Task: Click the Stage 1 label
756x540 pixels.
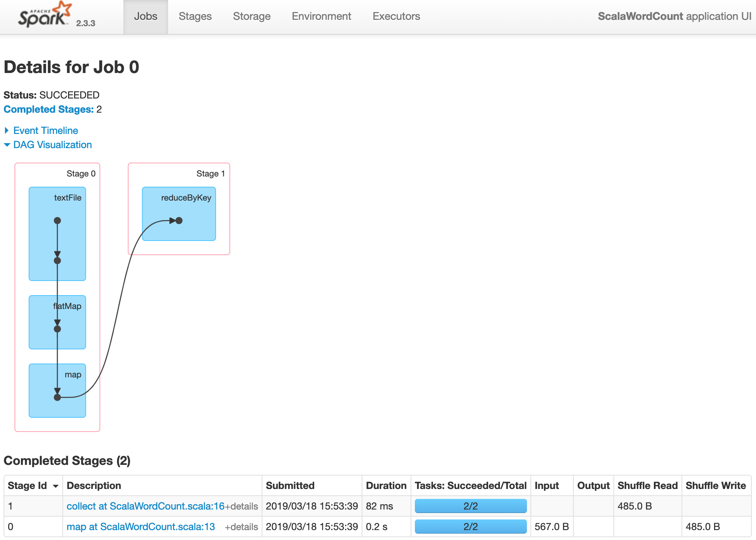Action: (x=210, y=174)
